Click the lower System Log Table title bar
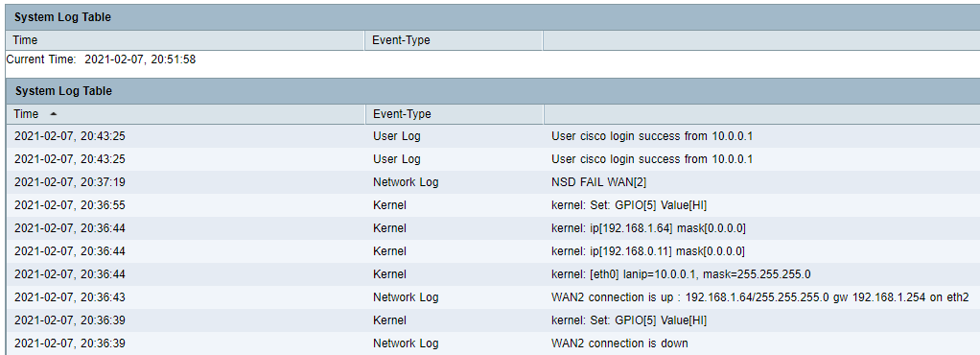The height and width of the screenshot is (355, 980). pos(493,91)
